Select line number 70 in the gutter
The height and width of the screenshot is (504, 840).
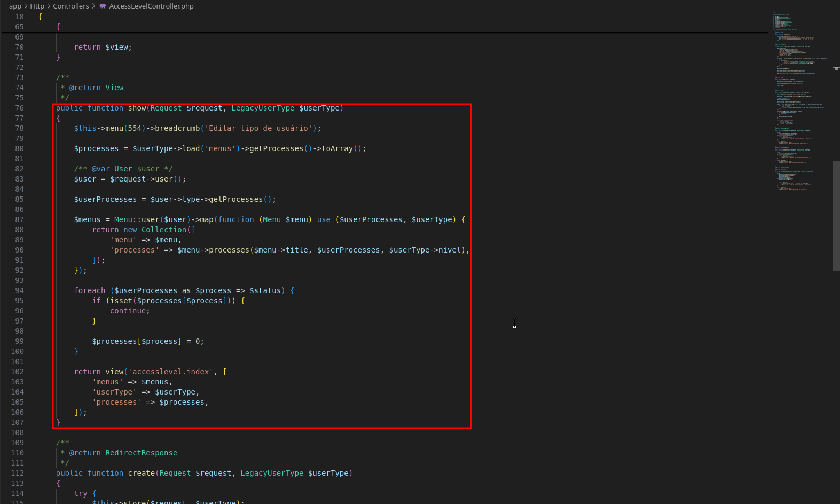click(19, 47)
